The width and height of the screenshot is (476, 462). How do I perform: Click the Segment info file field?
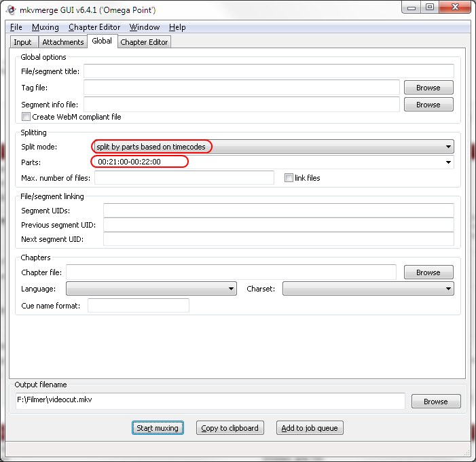241,105
